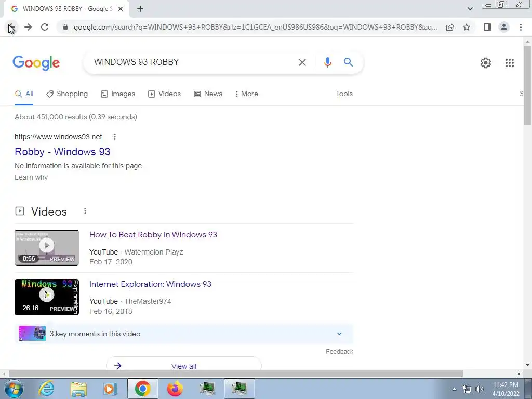Viewport: 532px width, 399px height.
Task: Submit search with the magnifying glass icon
Action: click(x=348, y=62)
